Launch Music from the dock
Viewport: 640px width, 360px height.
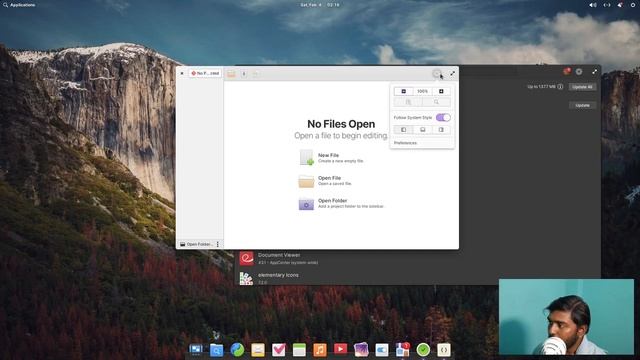320,350
